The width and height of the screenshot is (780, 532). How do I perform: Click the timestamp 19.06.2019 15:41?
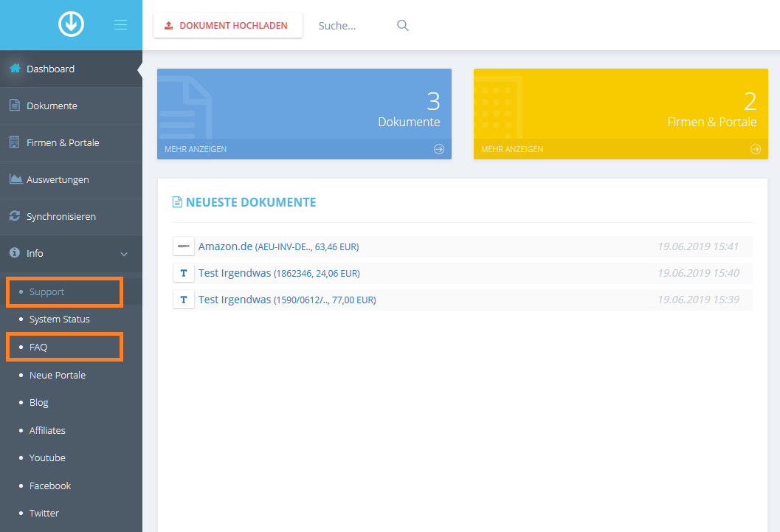[698, 246]
